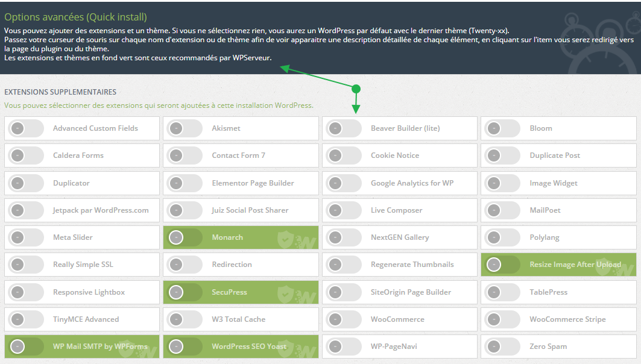
Task: Activate the Contact Form 7 toggle
Action: tap(185, 155)
